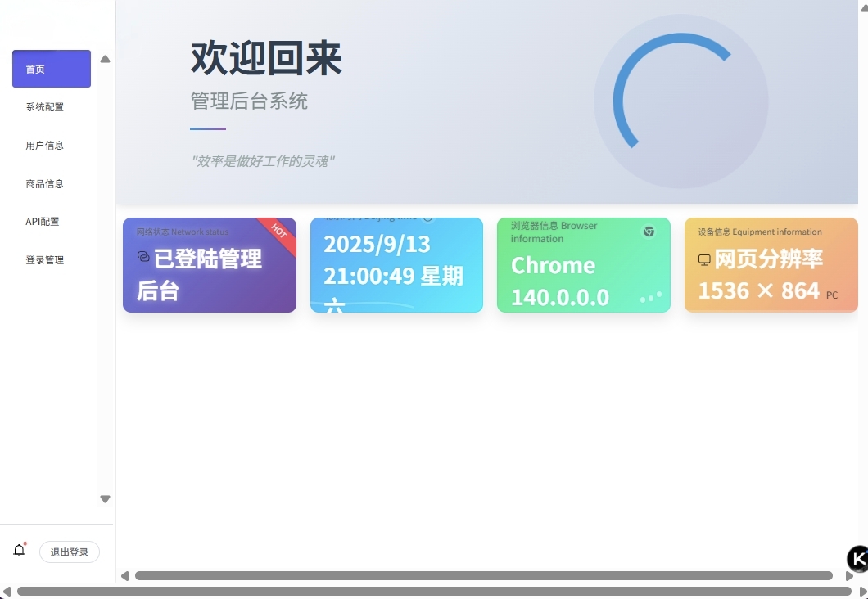Open the API配置 menu entry
The height and width of the screenshot is (599, 868).
43,222
